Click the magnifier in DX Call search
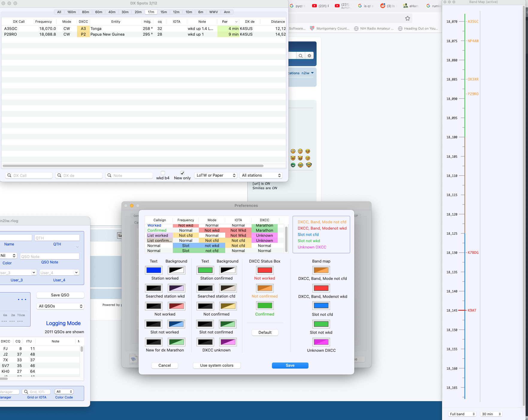 pos(9,175)
